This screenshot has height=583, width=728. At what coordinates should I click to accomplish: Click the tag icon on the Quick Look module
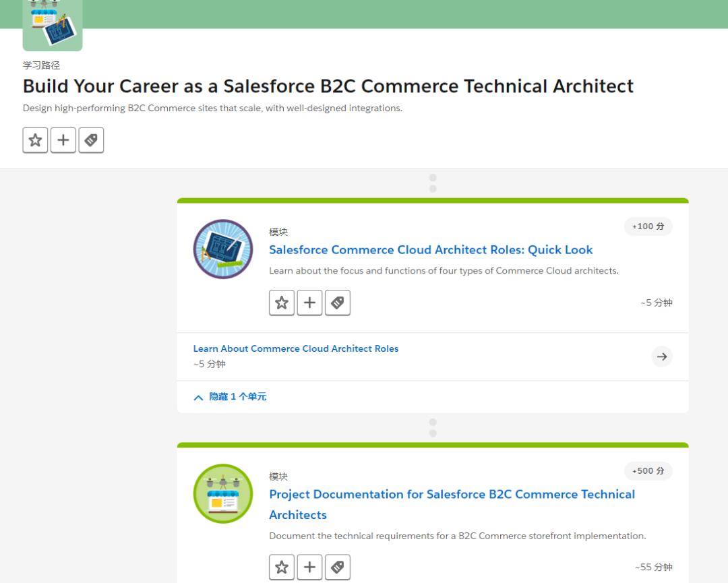coord(338,302)
